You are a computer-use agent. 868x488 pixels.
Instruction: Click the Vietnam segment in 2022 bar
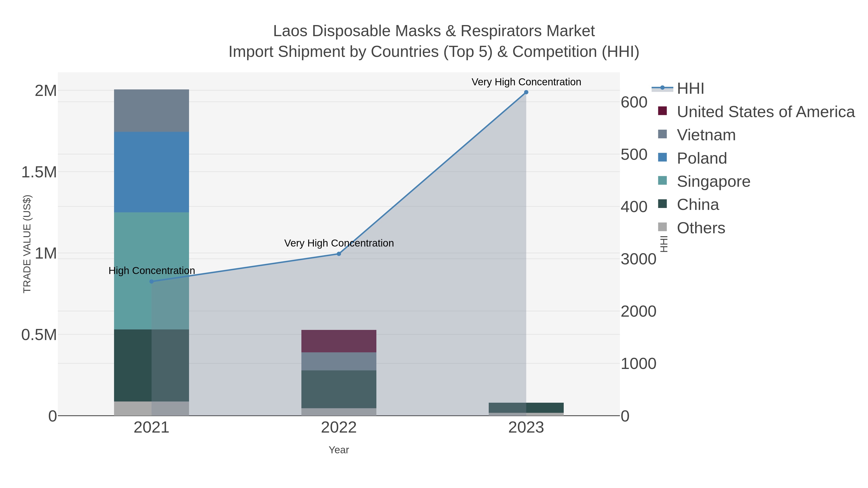point(339,362)
